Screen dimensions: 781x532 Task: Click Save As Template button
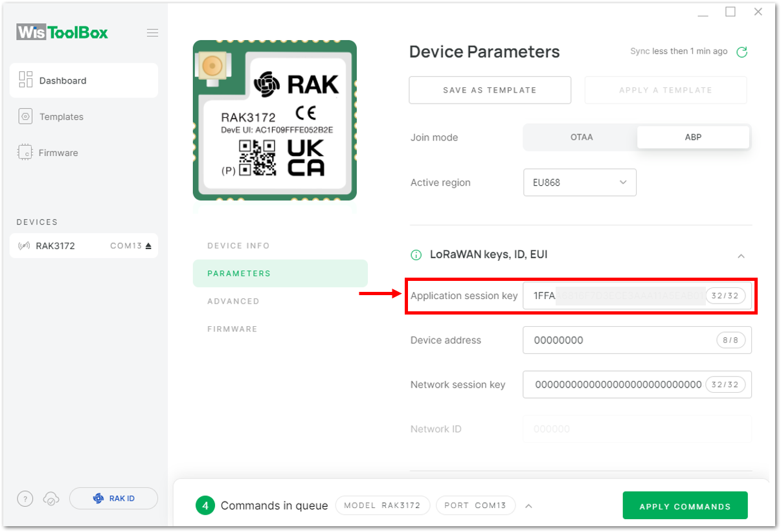[x=490, y=90]
